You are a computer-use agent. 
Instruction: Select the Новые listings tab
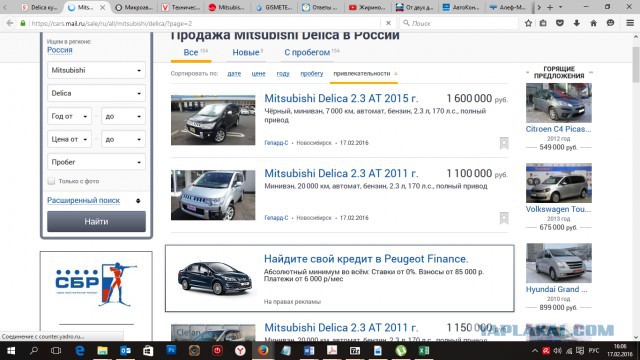click(247, 53)
